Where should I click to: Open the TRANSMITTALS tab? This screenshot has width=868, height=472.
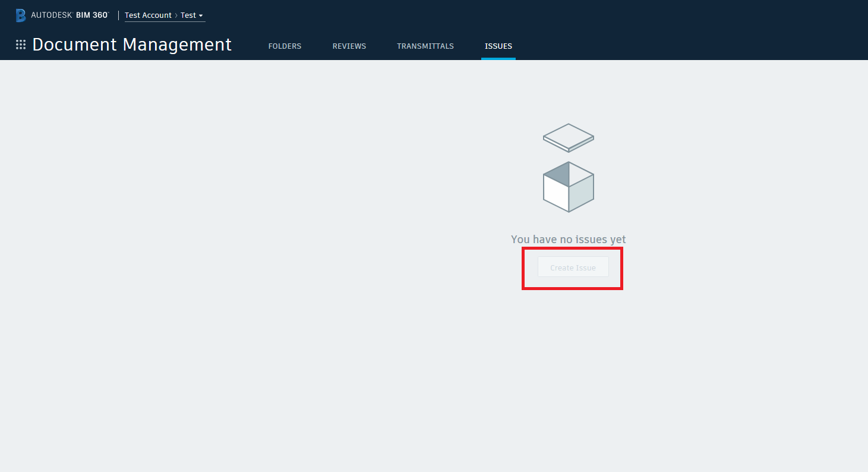tap(425, 46)
